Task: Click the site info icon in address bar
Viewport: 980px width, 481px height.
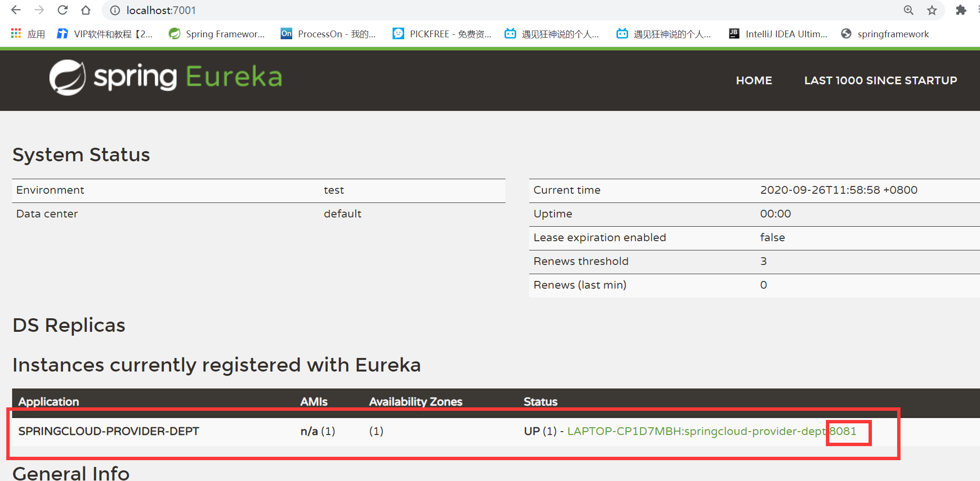Action: [114, 10]
